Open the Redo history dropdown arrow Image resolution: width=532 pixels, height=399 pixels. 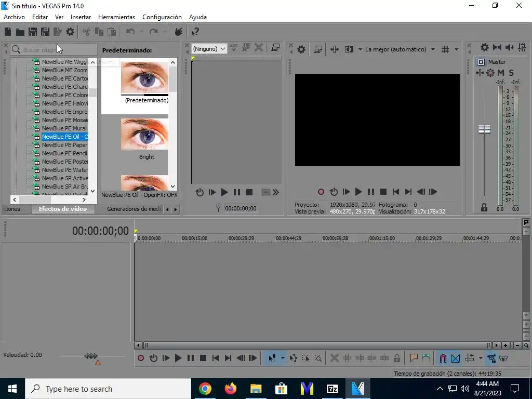pyautogui.click(x=165, y=32)
